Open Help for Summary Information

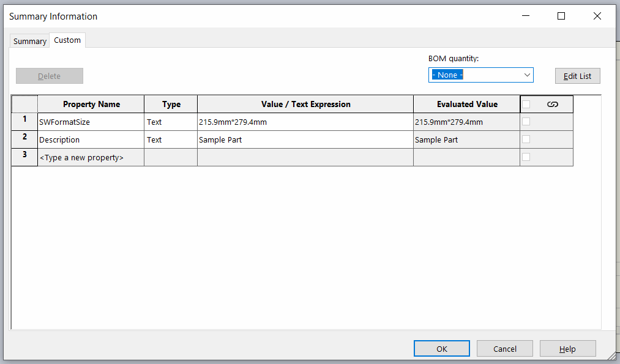[x=567, y=347]
